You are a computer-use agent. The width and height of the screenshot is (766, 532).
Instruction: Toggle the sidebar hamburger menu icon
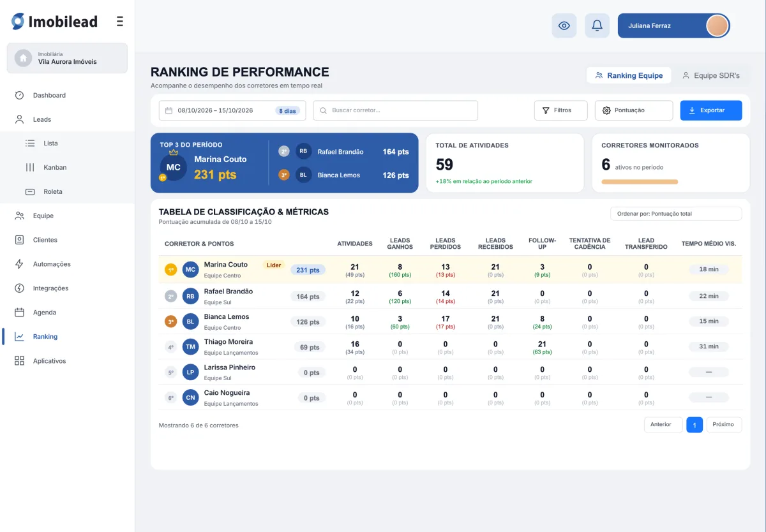(x=120, y=22)
